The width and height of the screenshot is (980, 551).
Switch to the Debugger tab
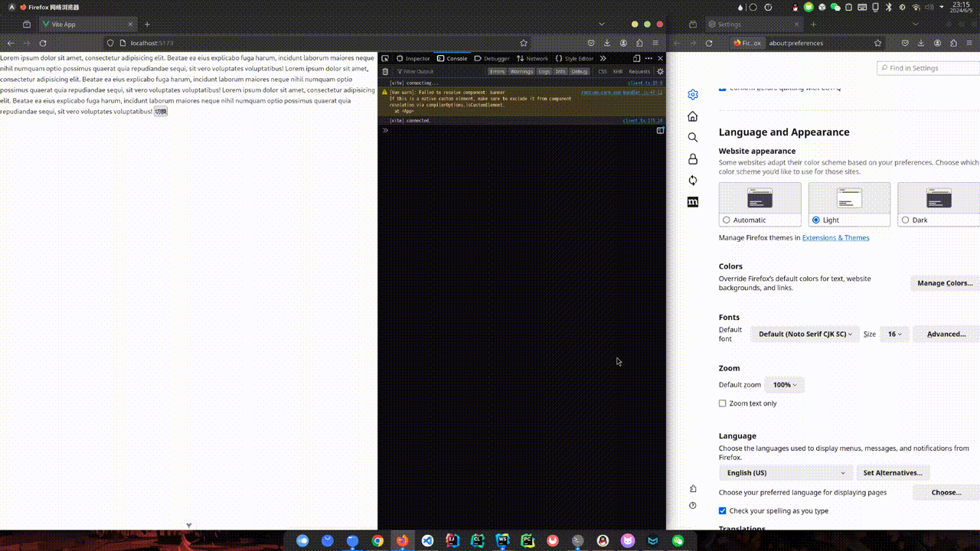(x=492, y=58)
